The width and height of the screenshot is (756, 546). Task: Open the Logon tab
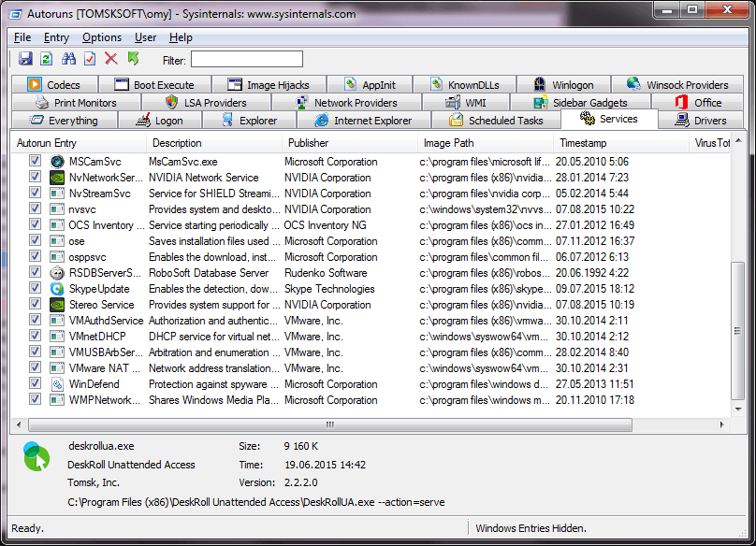[160, 121]
